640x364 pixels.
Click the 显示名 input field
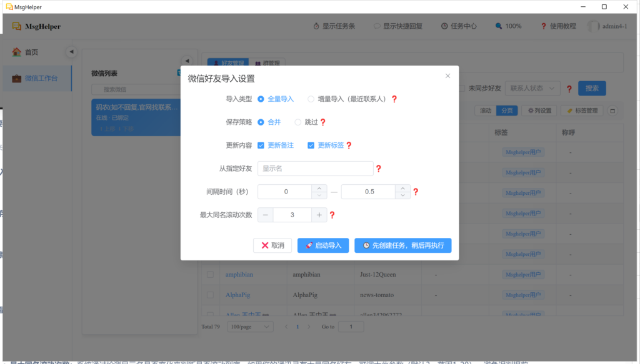[315, 169]
